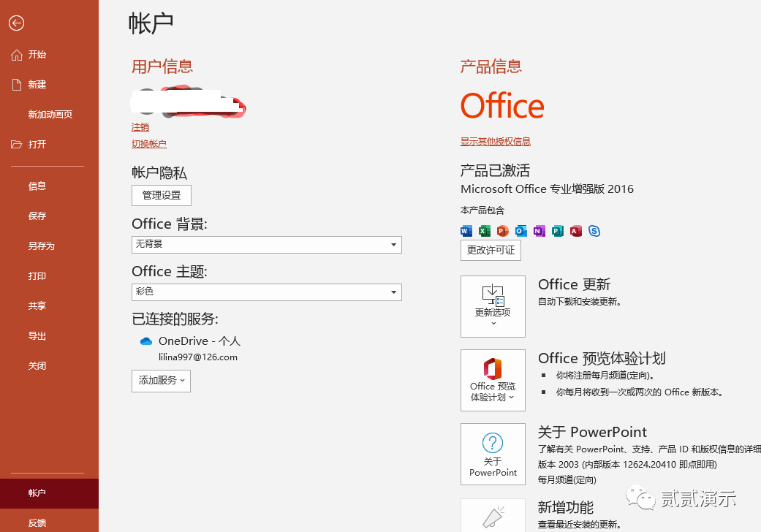Screen dimensions: 761x532
Task: Click the Skype for Business product icon
Action: pyautogui.click(x=594, y=231)
